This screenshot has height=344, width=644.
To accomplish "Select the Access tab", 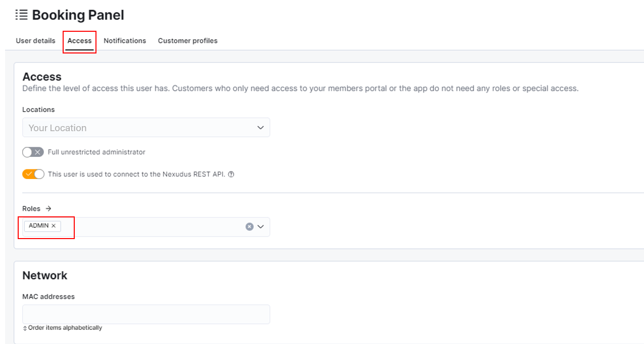I will 80,41.
